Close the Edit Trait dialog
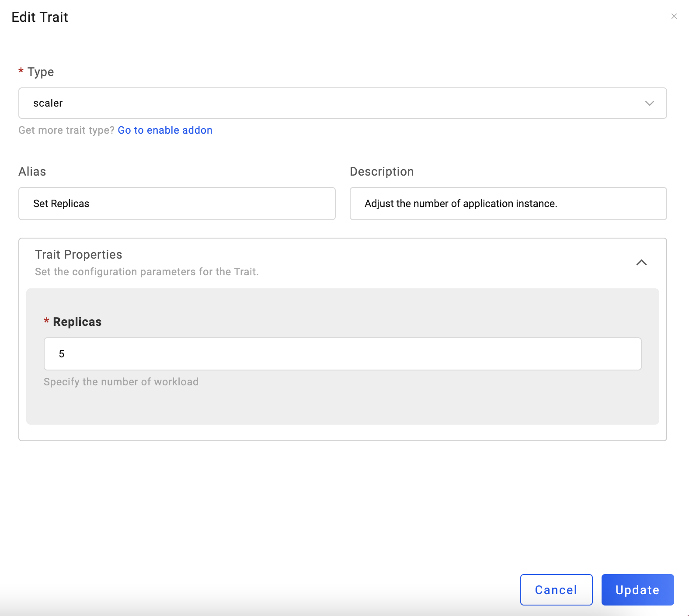The width and height of the screenshot is (689, 616). coord(674,17)
